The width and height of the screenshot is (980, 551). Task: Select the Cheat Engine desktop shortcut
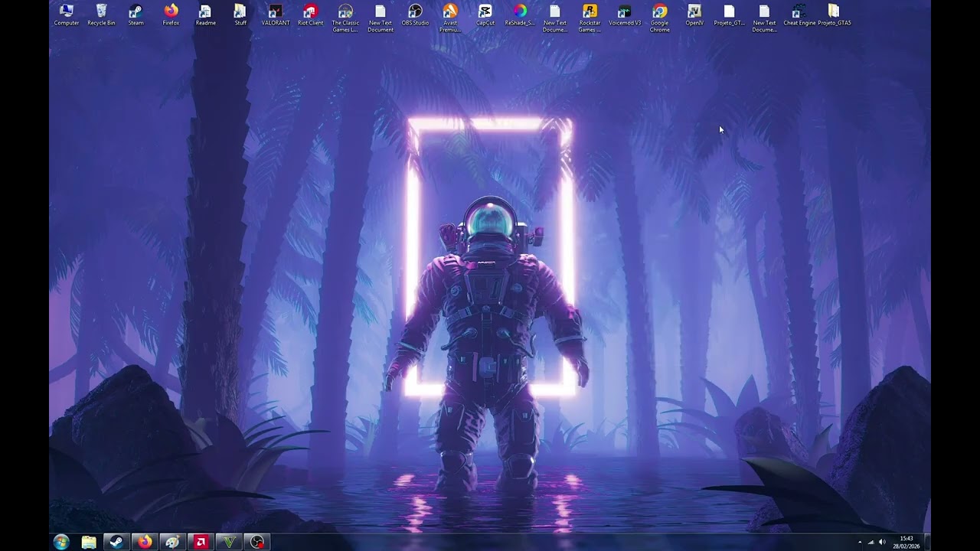(x=799, y=15)
